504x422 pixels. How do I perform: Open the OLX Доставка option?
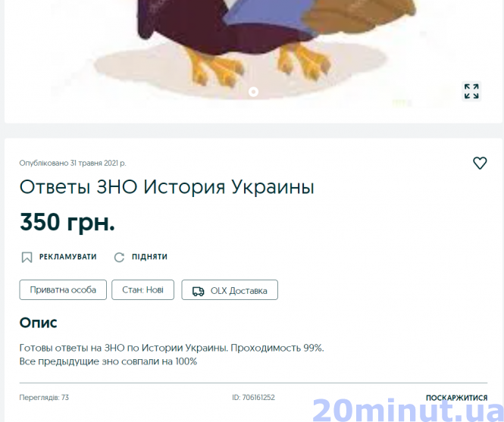click(230, 290)
